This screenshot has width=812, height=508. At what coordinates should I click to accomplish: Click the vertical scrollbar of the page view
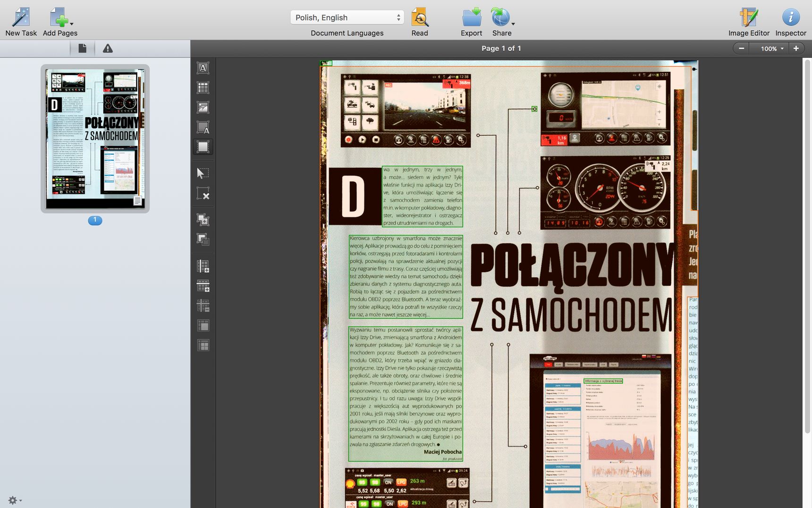point(807,246)
